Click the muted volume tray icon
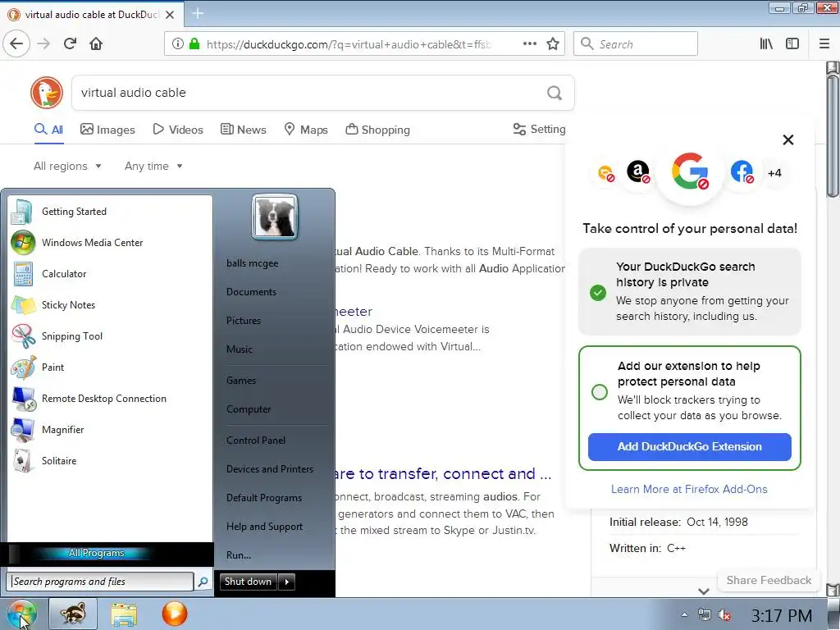Screen dimensions: 840x630 (x=725, y=615)
